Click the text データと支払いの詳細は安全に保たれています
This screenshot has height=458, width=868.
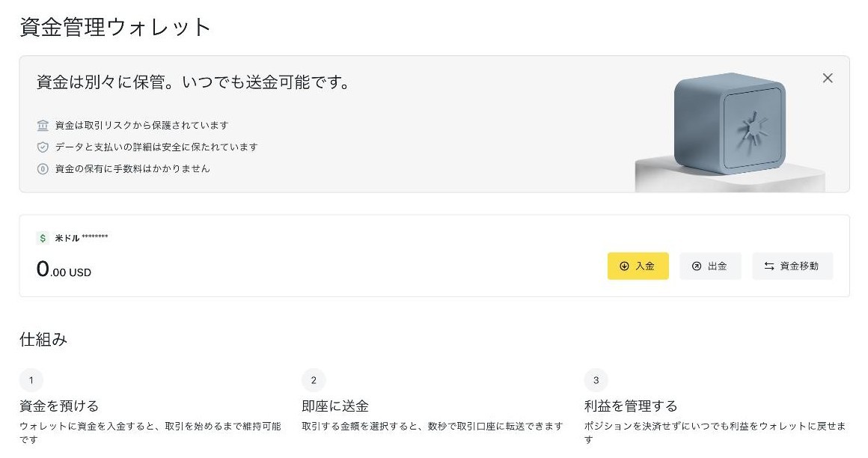tap(156, 147)
